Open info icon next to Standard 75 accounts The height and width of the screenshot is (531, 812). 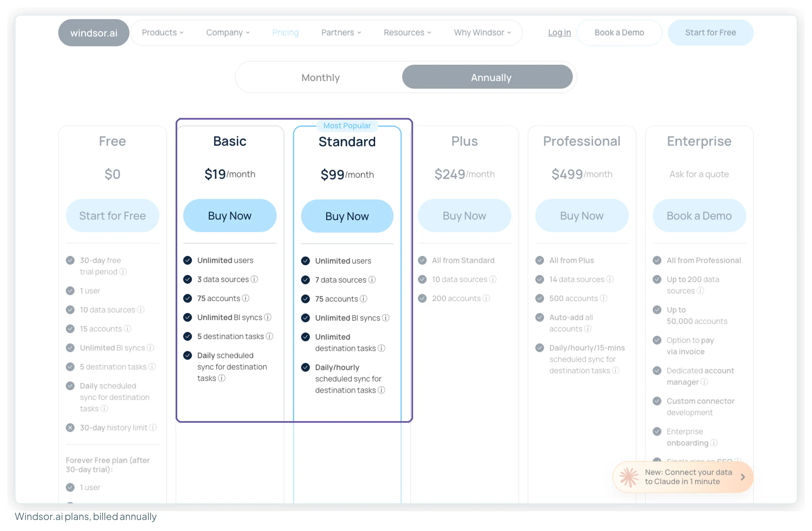[364, 299]
